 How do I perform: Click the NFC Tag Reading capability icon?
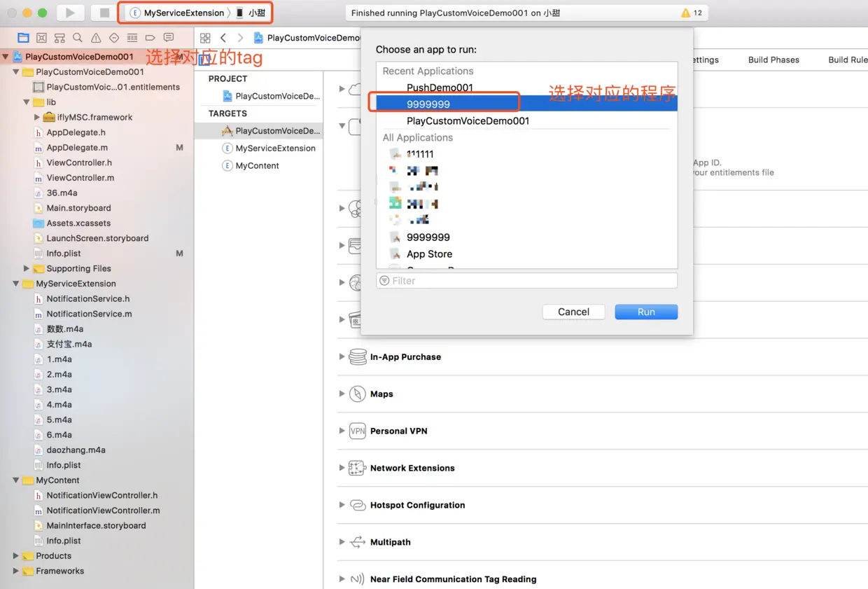point(358,579)
